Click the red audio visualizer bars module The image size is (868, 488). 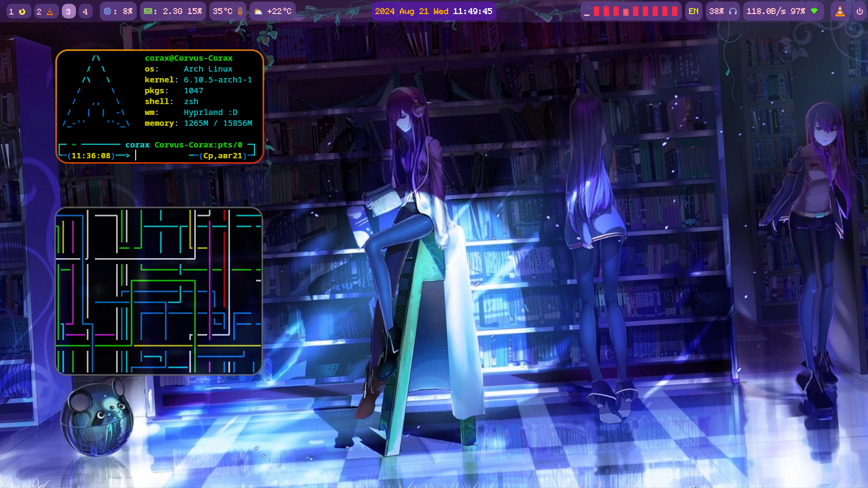631,11
